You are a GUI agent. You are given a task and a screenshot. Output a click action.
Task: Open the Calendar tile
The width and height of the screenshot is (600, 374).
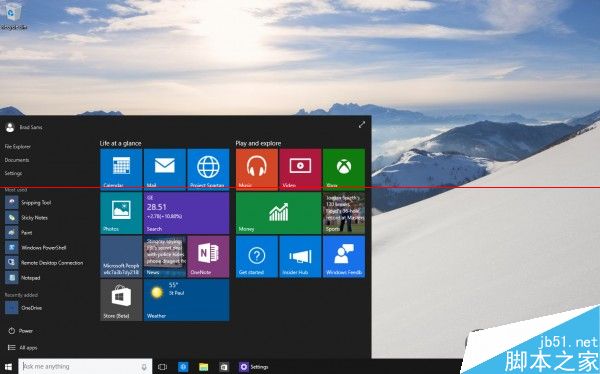click(x=121, y=169)
